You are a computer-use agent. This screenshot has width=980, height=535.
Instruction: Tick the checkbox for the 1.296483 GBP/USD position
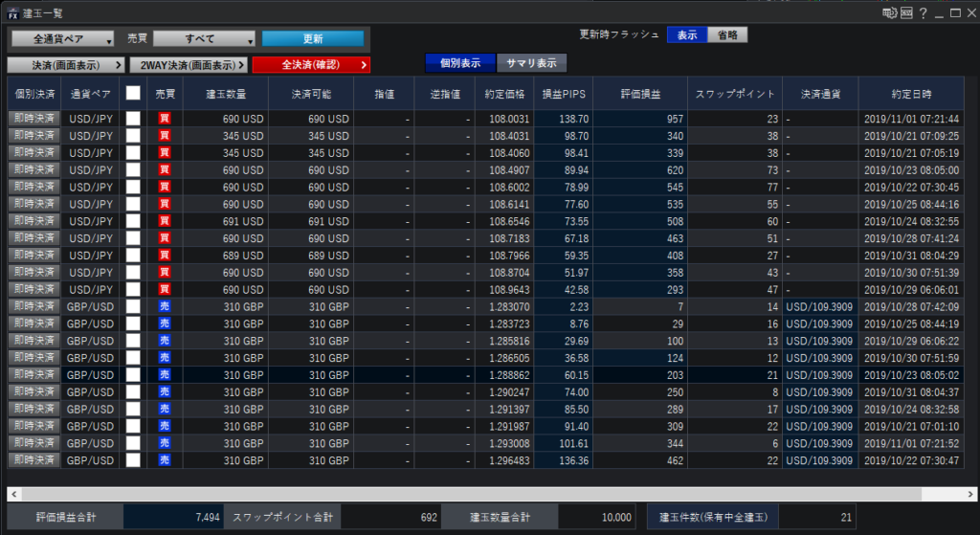[x=133, y=459]
